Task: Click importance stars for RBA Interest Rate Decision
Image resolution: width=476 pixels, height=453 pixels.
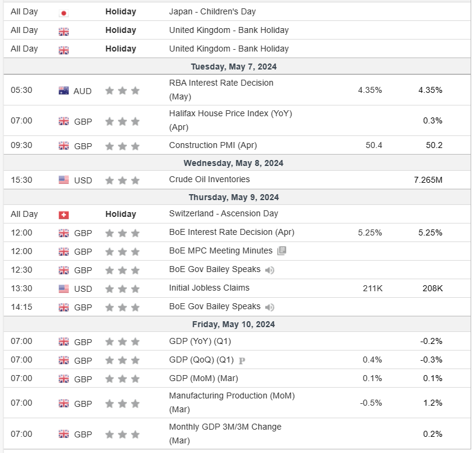Action: [122, 91]
